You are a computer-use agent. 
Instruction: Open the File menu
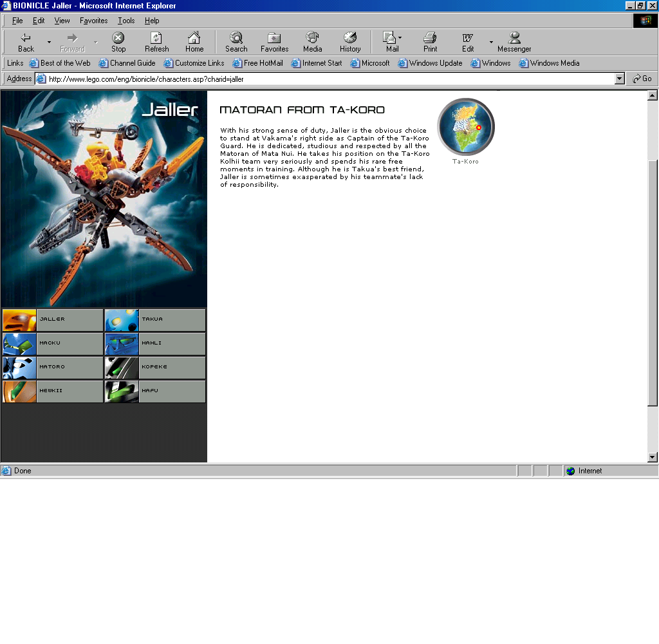point(17,21)
